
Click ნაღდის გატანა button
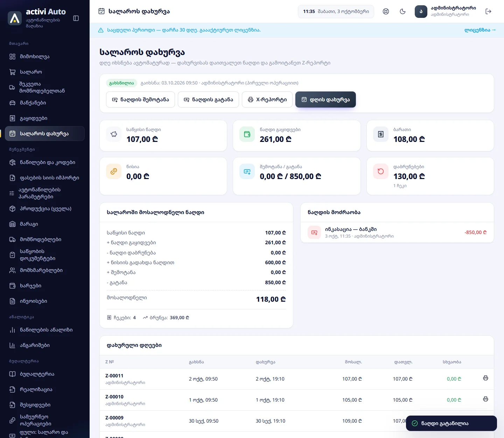(x=208, y=100)
